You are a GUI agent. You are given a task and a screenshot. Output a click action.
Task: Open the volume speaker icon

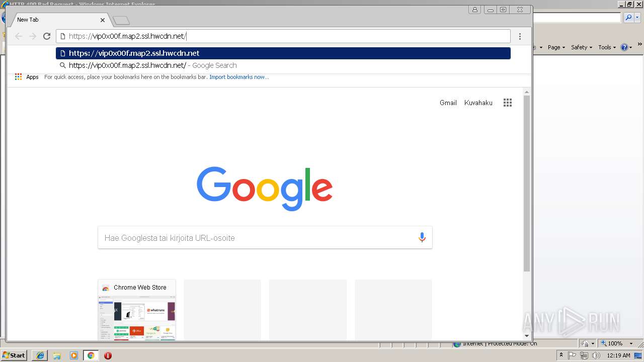pyautogui.click(x=596, y=355)
